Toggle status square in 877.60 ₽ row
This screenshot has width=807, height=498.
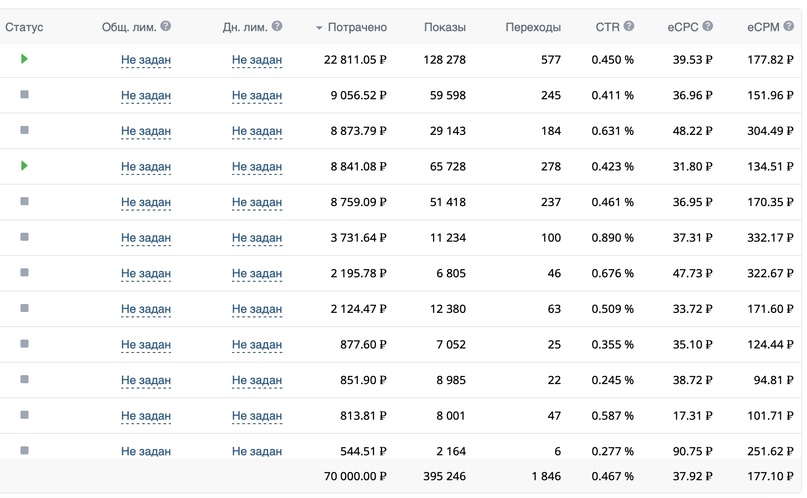(x=24, y=344)
